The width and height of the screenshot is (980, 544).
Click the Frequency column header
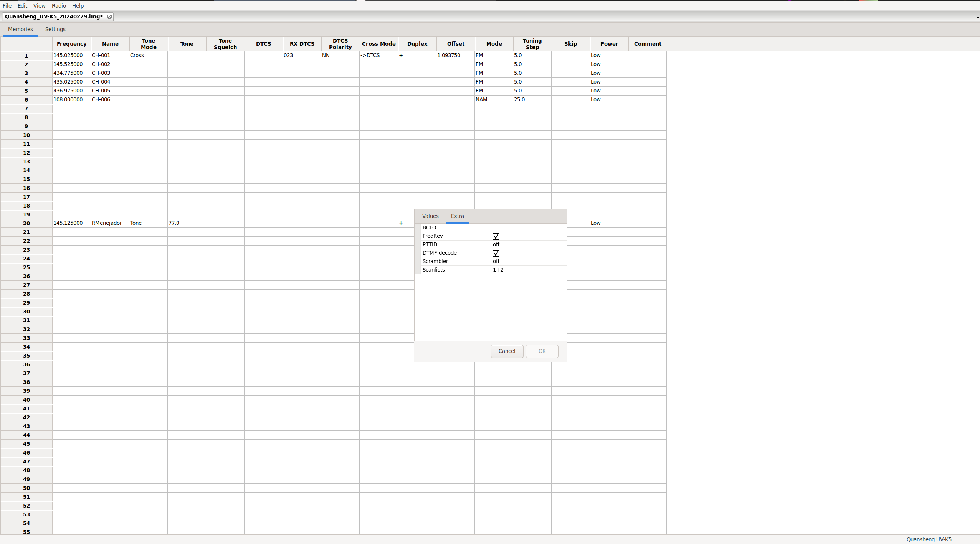[x=71, y=44]
